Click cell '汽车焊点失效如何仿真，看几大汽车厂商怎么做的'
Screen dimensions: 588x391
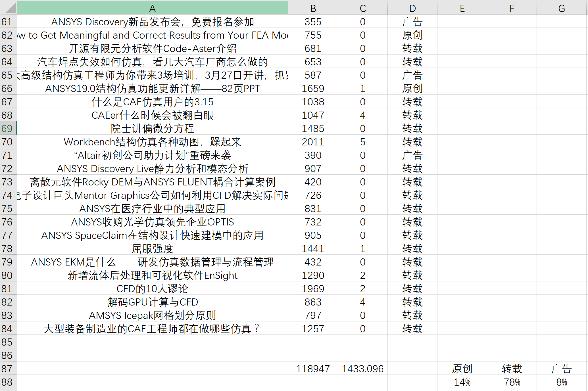point(153,62)
